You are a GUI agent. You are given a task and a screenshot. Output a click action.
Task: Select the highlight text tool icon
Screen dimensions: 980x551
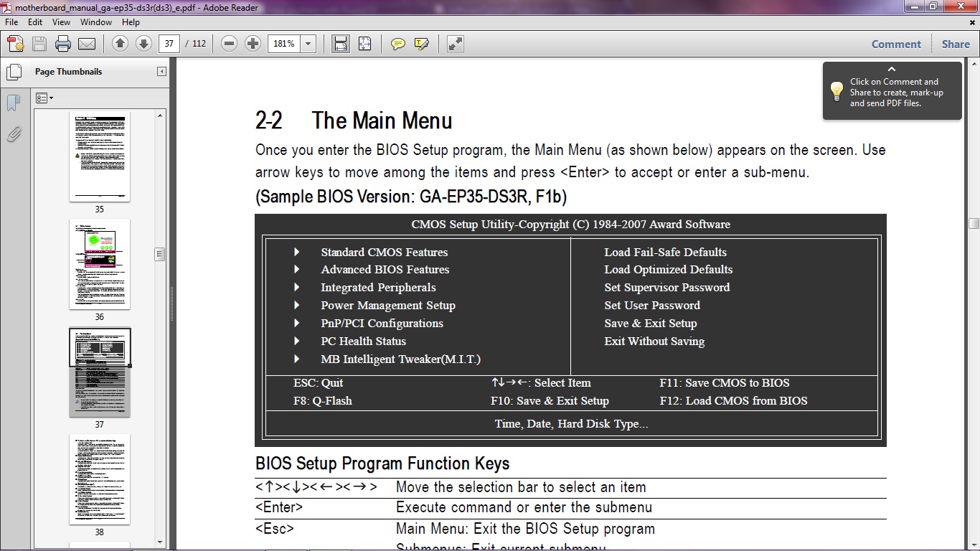point(422,44)
